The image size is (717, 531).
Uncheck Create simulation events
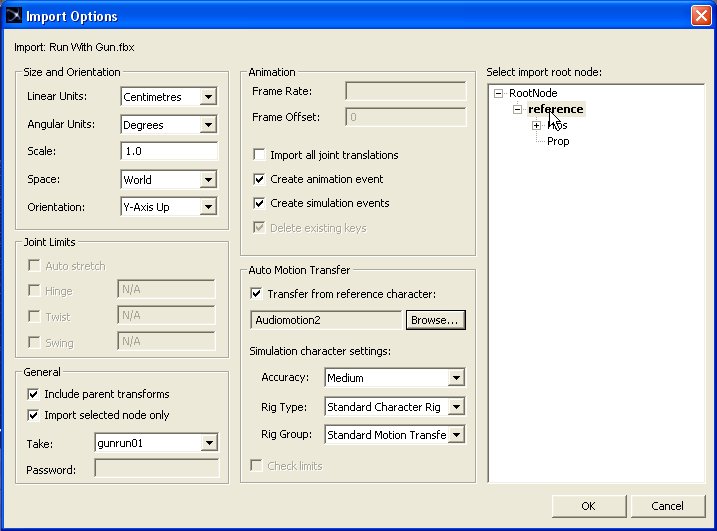(259, 203)
